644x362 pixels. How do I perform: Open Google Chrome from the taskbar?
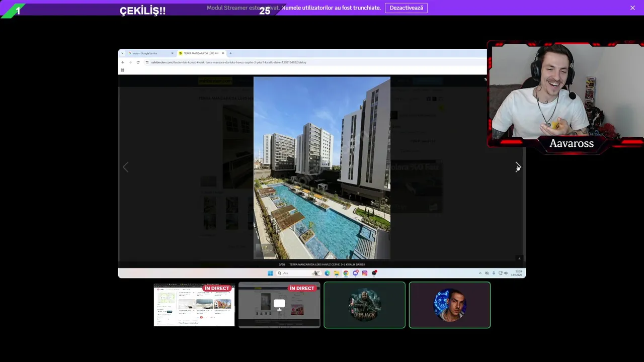[x=346, y=273]
